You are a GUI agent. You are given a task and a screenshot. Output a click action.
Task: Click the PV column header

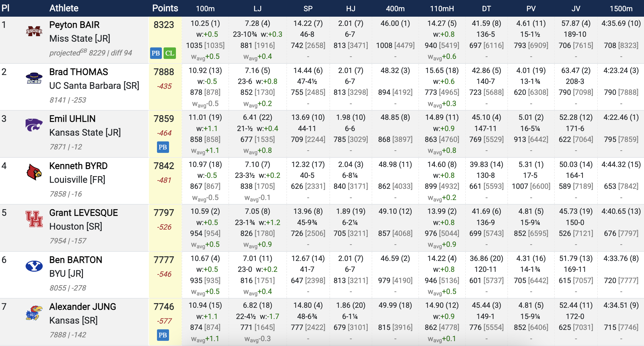pos(531,9)
